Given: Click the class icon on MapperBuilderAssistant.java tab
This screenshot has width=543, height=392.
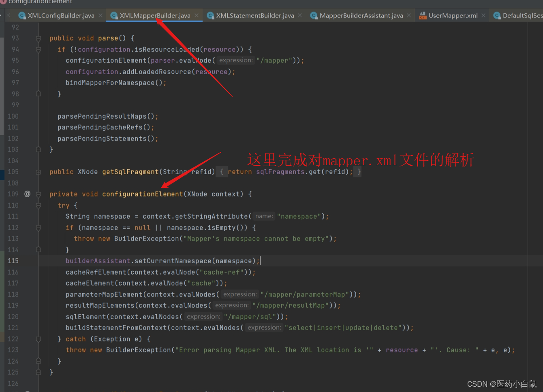Looking at the screenshot, I should [314, 16].
